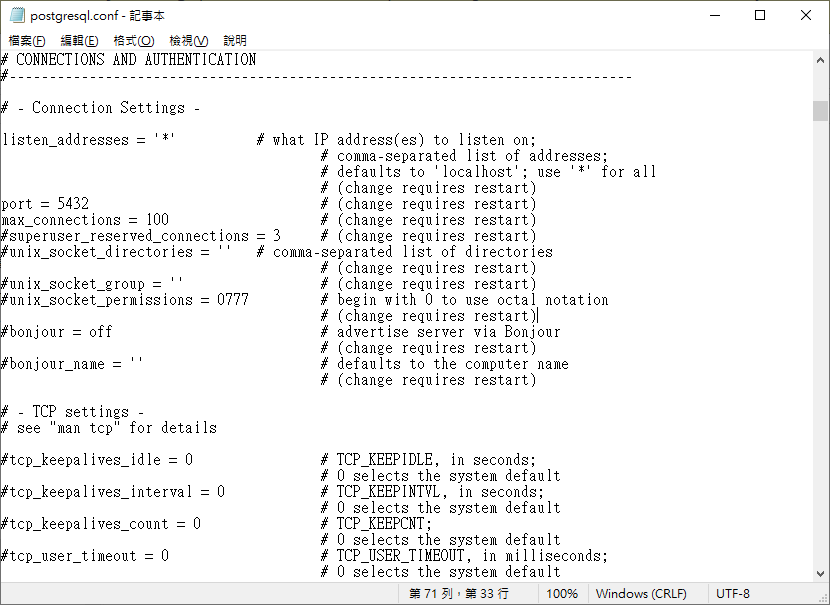Open the 格式(O) format menu
The height and width of the screenshot is (605, 830).
click(133, 41)
